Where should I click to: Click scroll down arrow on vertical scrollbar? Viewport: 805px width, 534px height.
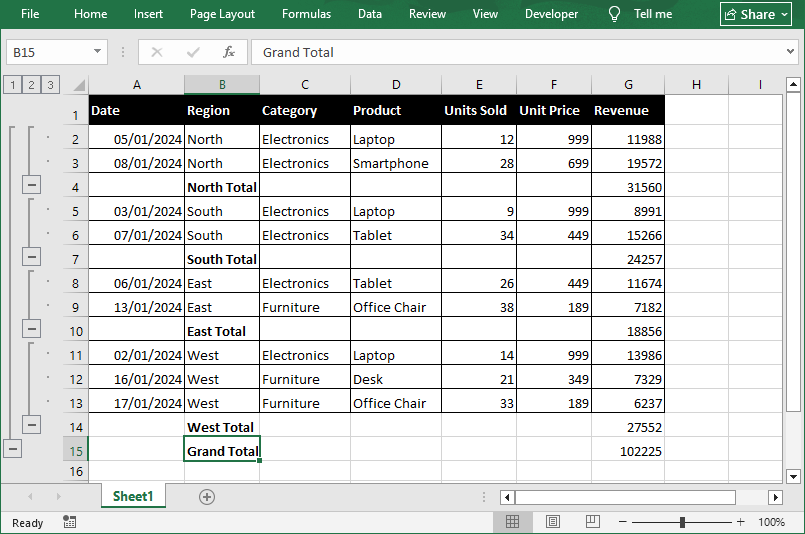793,476
